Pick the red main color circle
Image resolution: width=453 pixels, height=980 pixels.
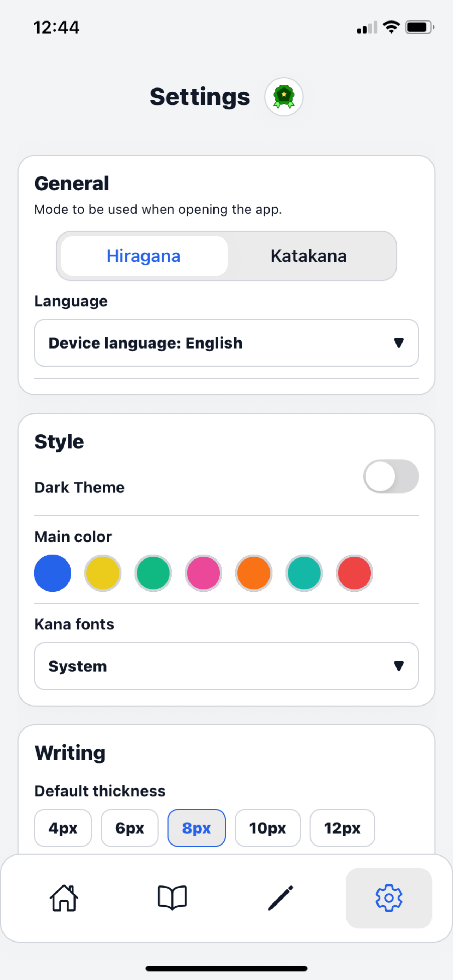tap(354, 573)
